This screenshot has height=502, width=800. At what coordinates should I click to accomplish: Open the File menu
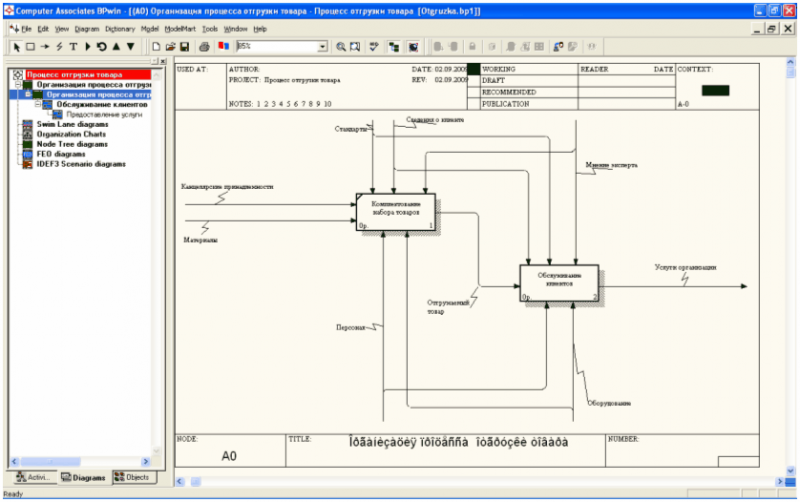(x=26, y=29)
